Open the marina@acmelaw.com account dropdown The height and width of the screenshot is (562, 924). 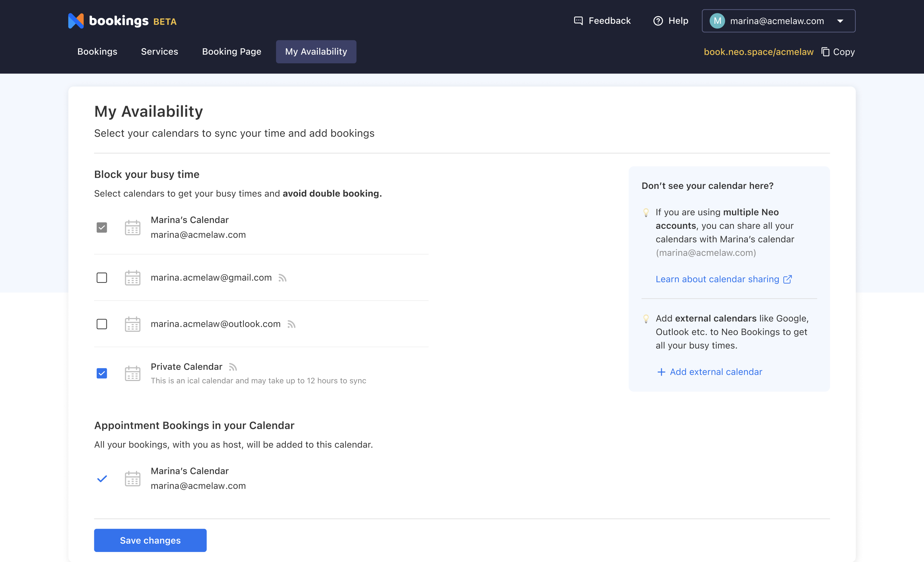click(x=778, y=21)
